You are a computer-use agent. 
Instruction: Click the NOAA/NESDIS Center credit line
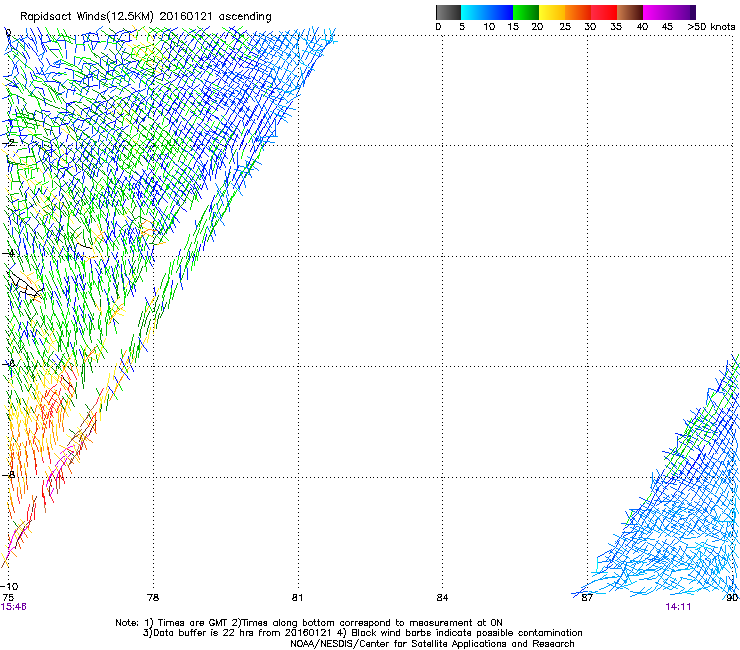tap(432, 644)
